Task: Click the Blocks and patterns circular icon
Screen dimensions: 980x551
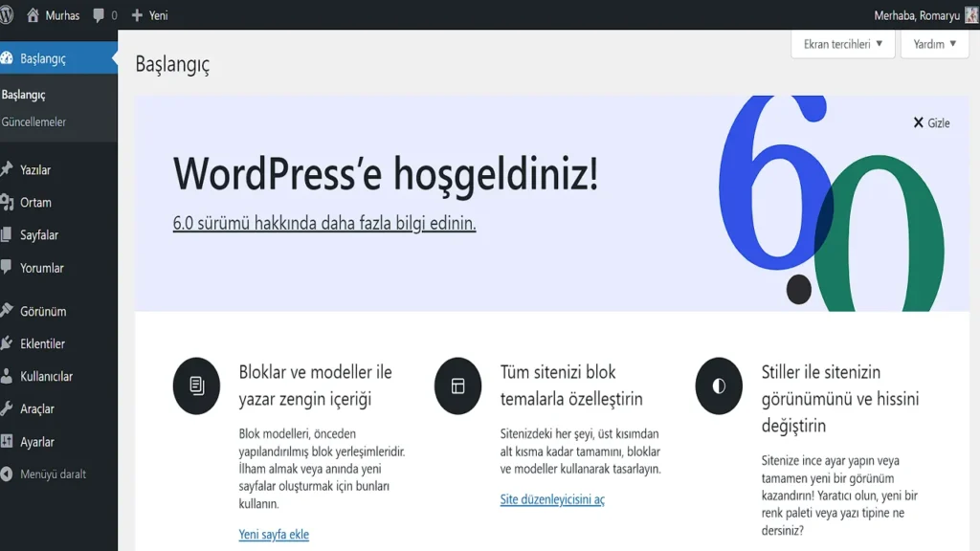Action: pyautogui.click(x=196, y=386)
